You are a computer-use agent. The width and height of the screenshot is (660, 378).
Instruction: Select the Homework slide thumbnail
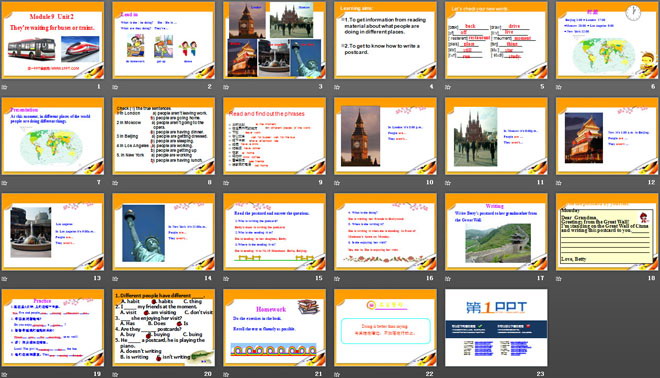pyautogui.click(x=274, y=327)
